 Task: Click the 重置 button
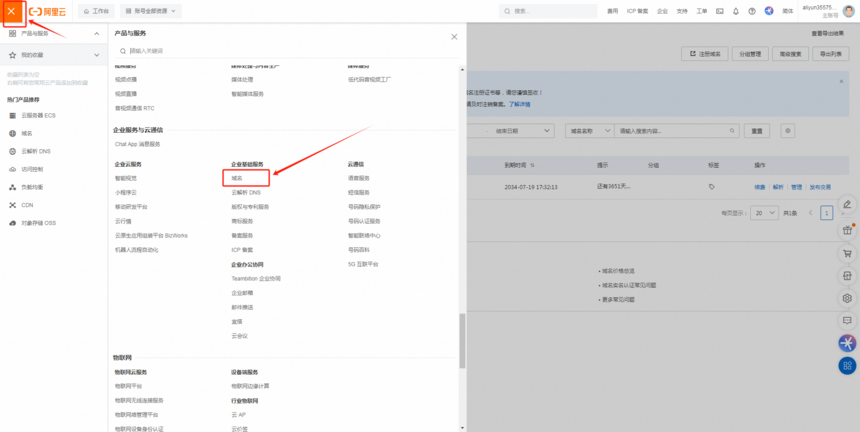tap(757, 131)
